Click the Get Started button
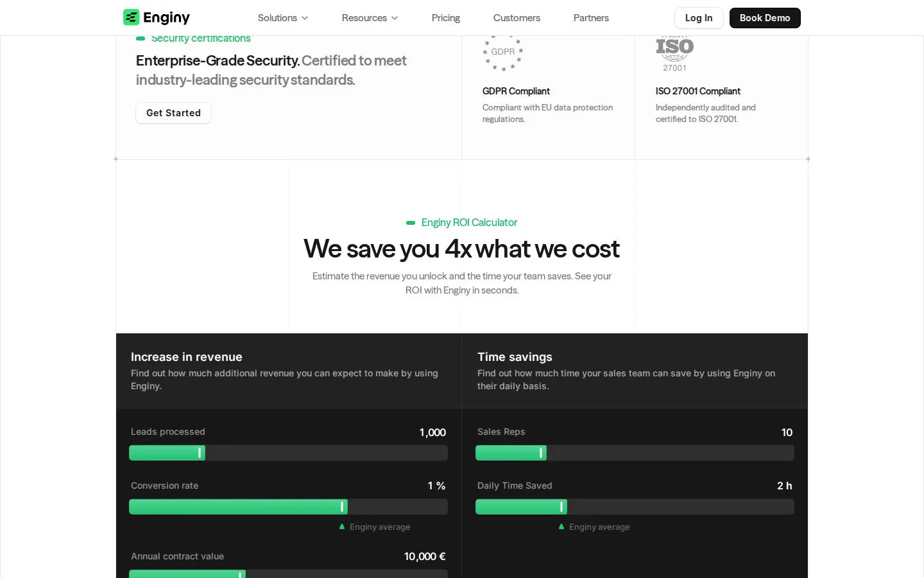 [x=173, y=113]
